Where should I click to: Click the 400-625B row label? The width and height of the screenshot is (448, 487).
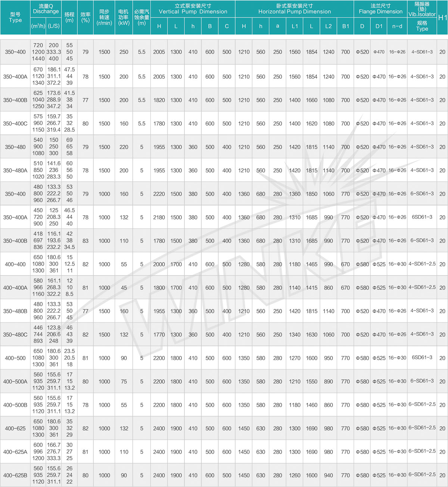pyautogui.click(x=15, y=475)
